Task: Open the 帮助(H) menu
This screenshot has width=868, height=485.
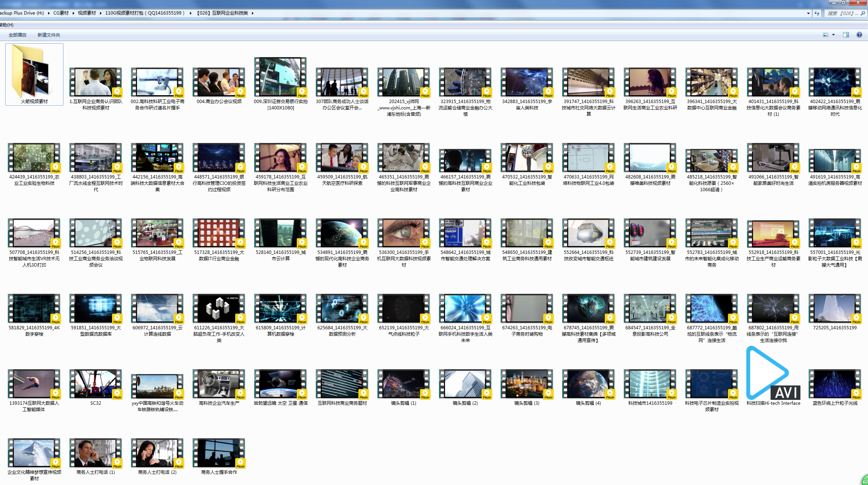Action: coord(7,25)
